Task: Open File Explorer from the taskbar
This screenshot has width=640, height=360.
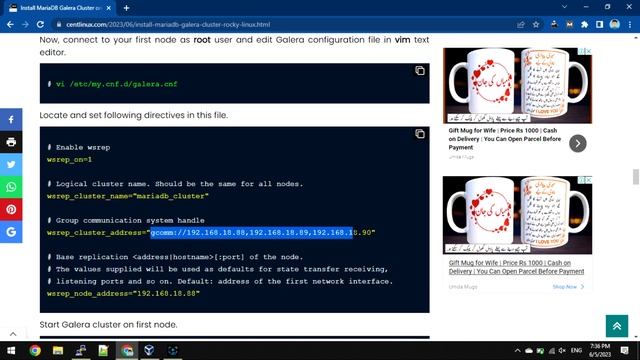Action: (x=58, y=351)
